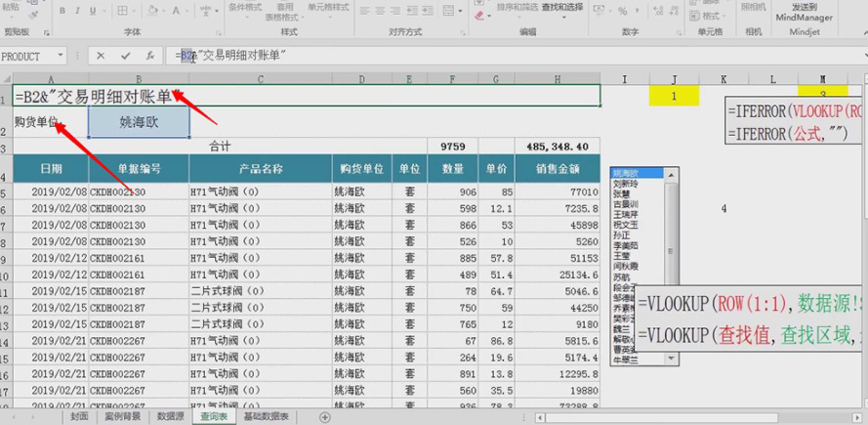Viewport: 868px width, 425px height.
Task: Open 查找和选择 find and select menu
Action: coord(561,10)
